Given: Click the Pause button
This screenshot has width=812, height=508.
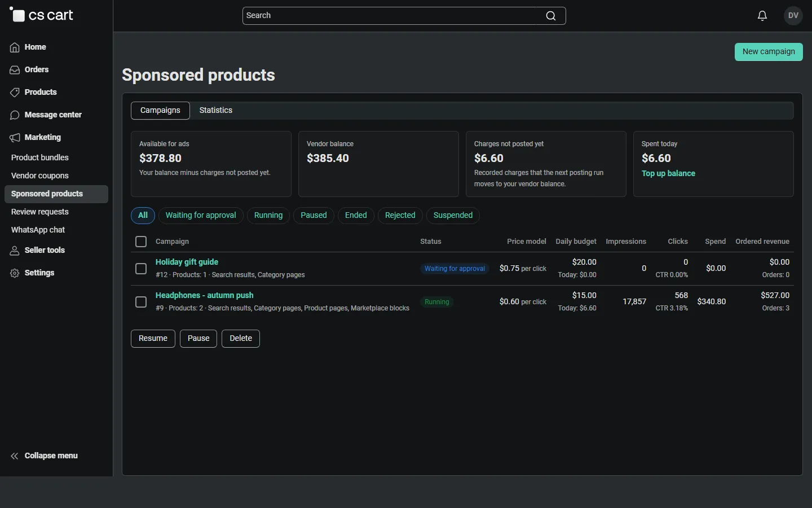Looking at the screenshot, I should coord(198,339).
